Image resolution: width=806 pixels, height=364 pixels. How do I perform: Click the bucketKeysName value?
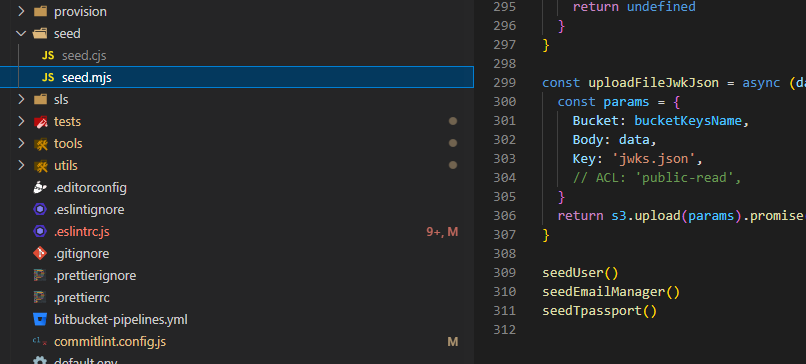[x=689, y=121]
